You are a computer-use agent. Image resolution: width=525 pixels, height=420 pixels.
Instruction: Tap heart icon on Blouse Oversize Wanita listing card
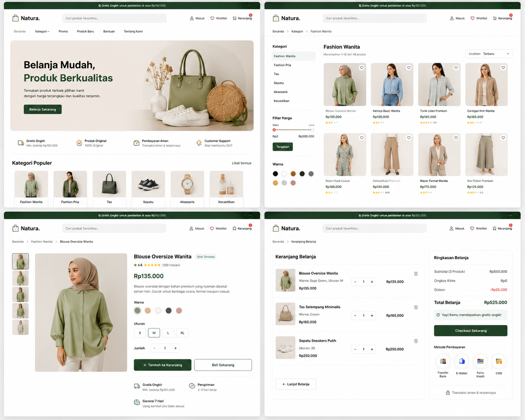coord(362,68)
